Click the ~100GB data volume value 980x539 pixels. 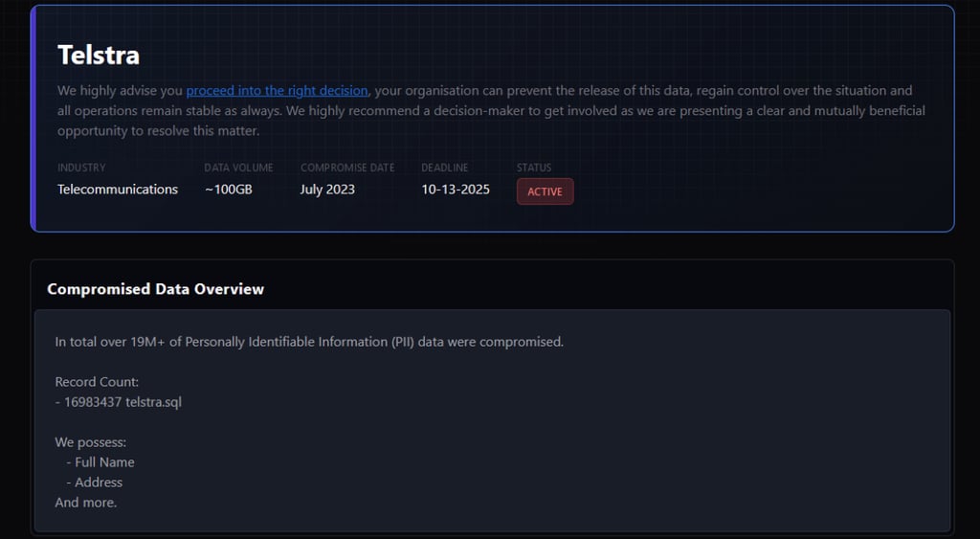click(229, 190)
